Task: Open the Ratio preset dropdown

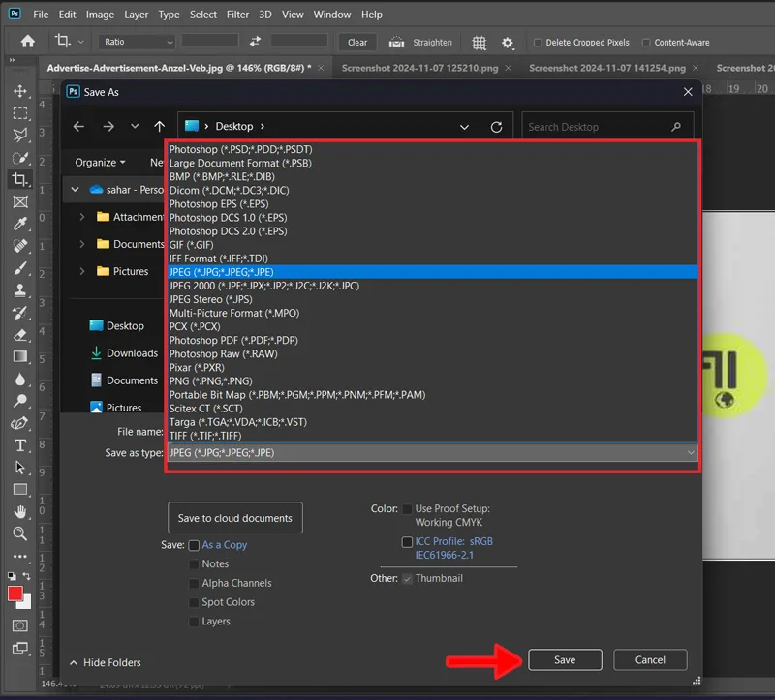Action: click(x=138, y=42)
